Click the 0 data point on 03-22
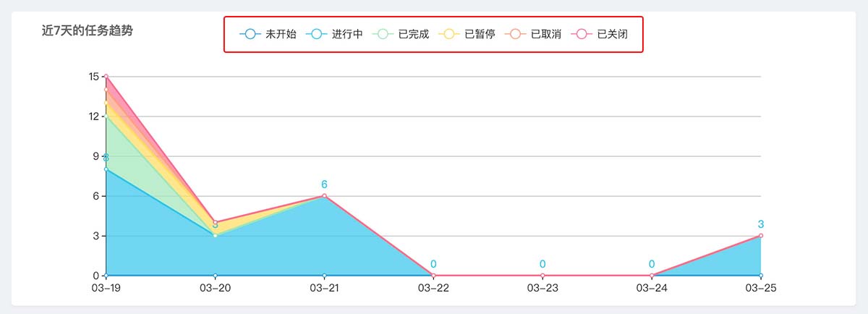This screenshot has height=314, width=868. (433, 275)
